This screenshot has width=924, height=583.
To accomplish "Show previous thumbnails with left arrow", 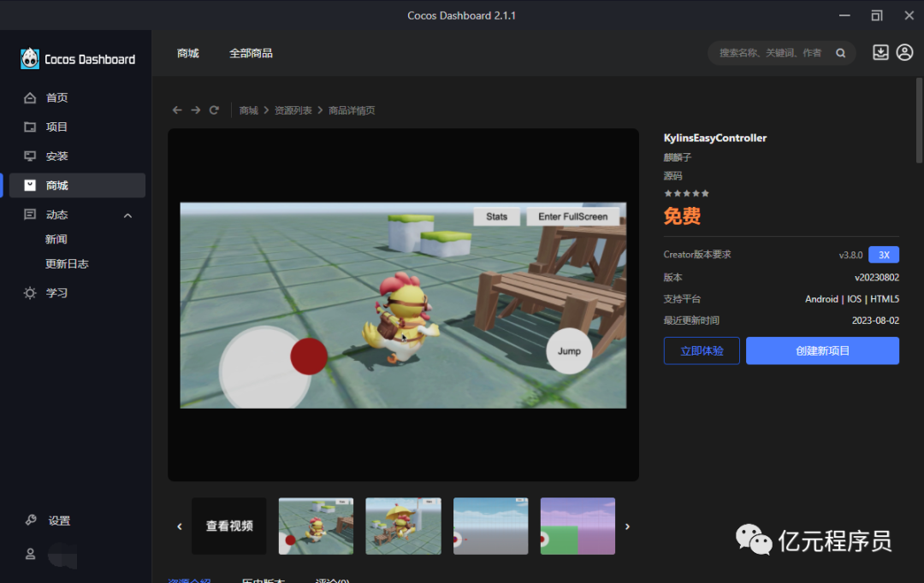I will pyautogui.click(x=180, y=527).
